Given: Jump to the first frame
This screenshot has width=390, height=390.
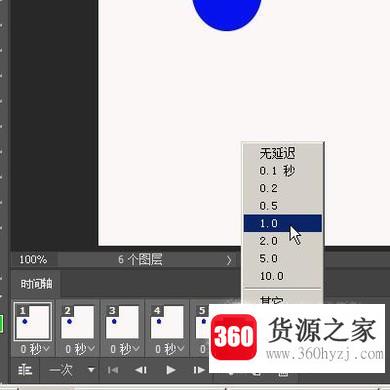Looking at the screenshot, I should pos(113,370).
